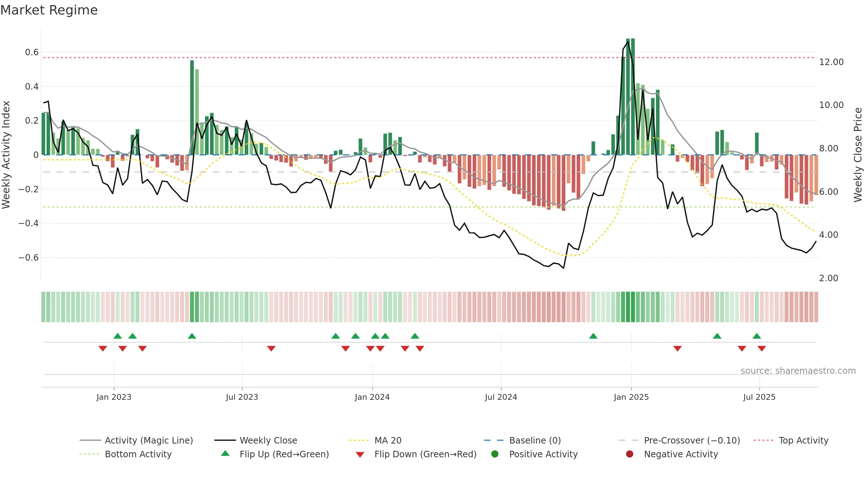Click Jan 2025 x-axis label
This screenshot has width=868, height=488.
tap(631, 397)
